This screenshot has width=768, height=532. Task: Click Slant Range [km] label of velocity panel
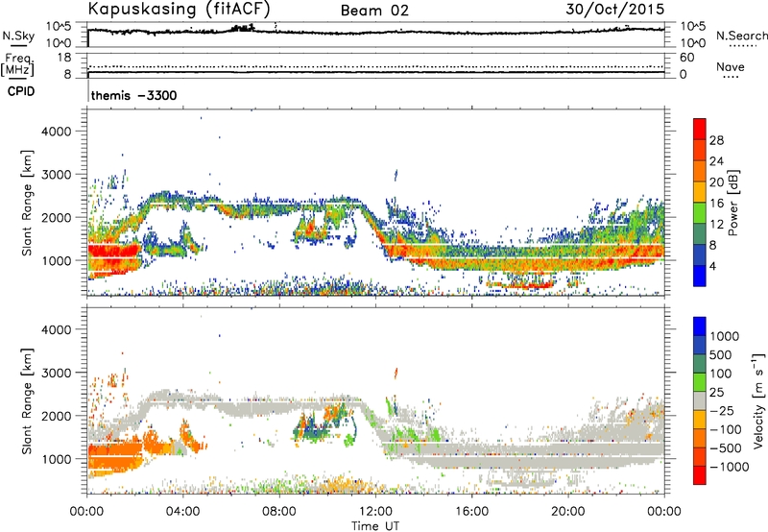point(27,400)
